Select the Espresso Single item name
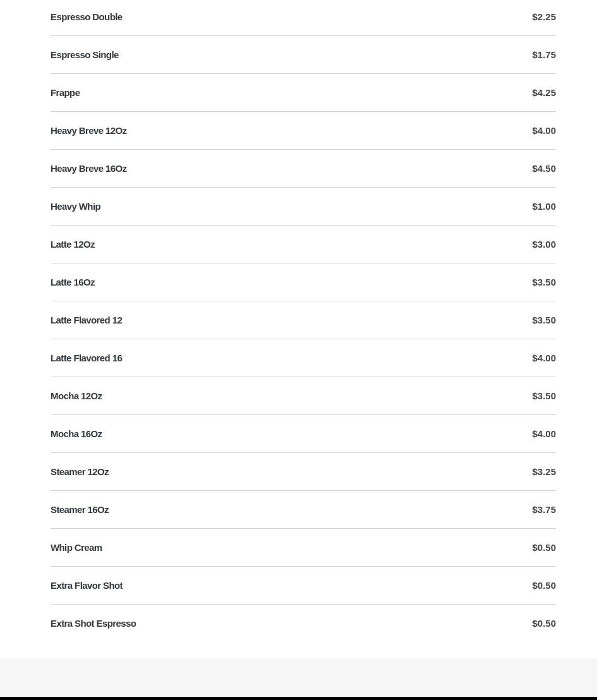 (85, 55)
